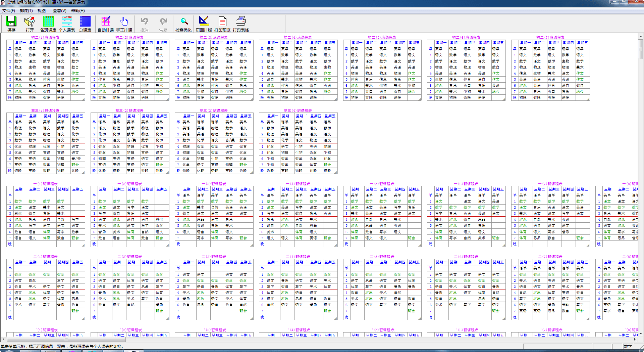Open 打印预览 print preview
644x352 pixels.
click(222, 24)
